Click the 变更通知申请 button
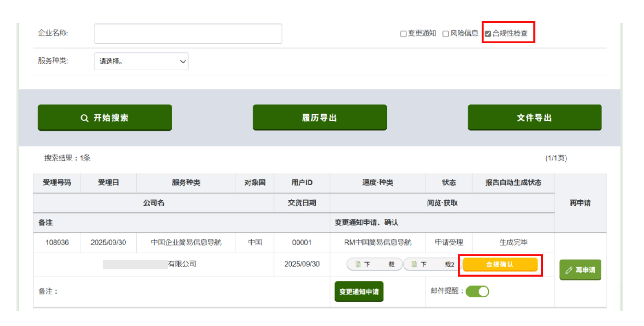Image resolution: width=644 pixels, height=326 pixels. click(x=359, y=291)
